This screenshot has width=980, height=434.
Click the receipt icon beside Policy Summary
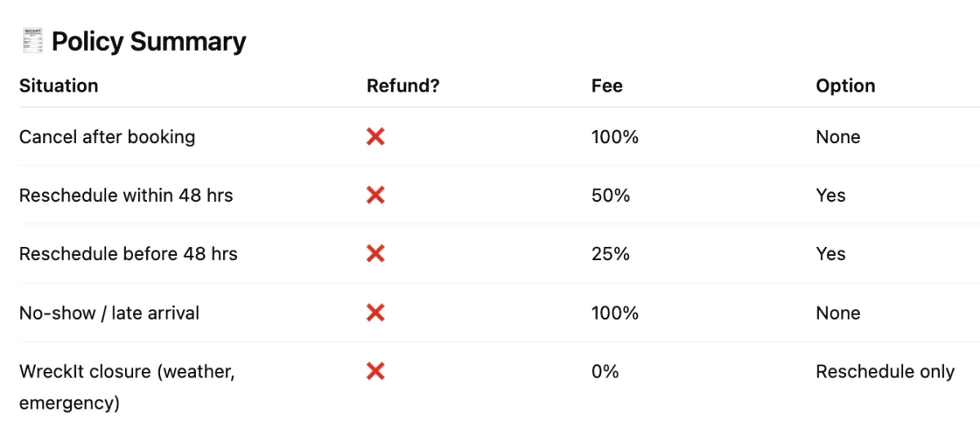tap(33, 41)
